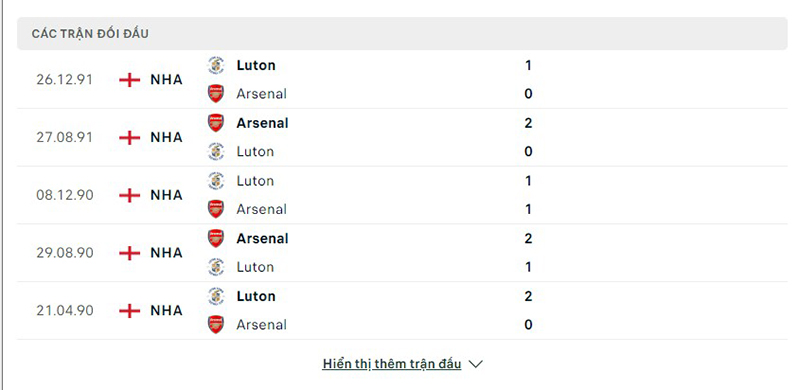Select the NHA league label for 29.08.90
800x390 pixels.
click(x=166, y=253)
